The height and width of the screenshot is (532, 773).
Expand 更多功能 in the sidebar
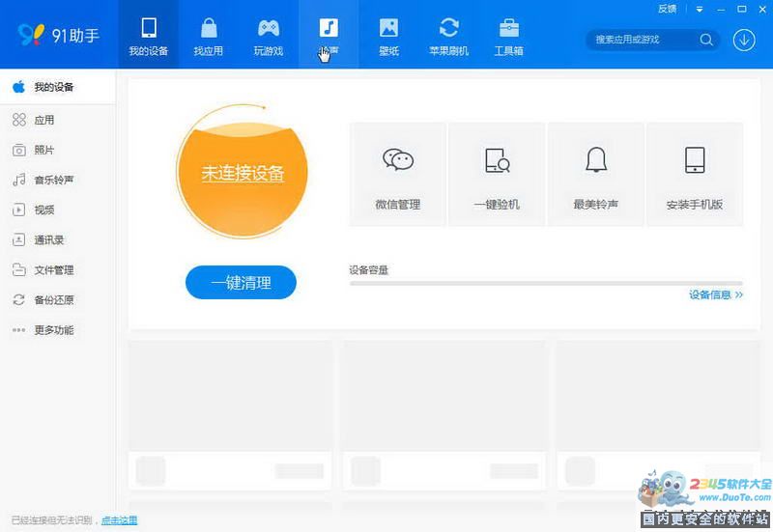(x=58, y=330)
